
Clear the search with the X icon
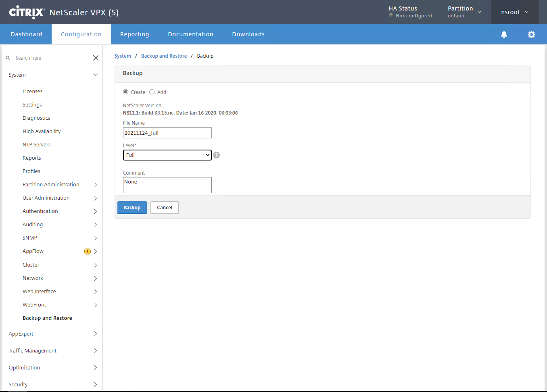(96, 58)
